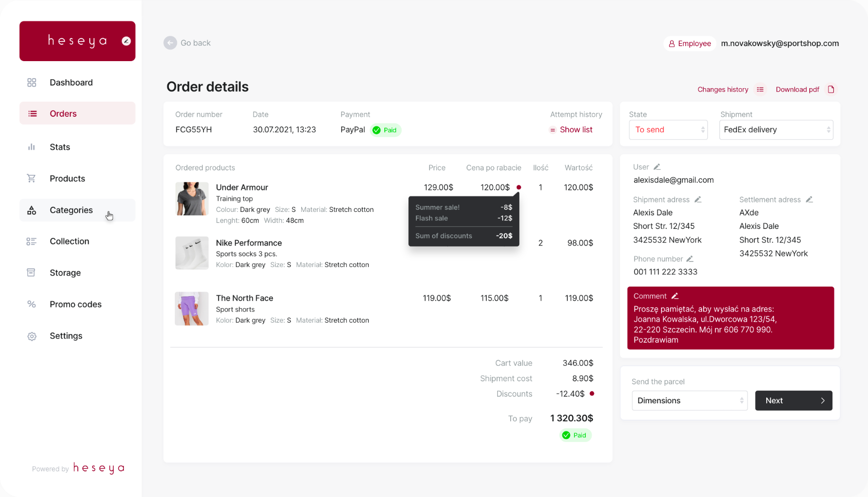
Task: Click the Show list link
Action: 576,129
